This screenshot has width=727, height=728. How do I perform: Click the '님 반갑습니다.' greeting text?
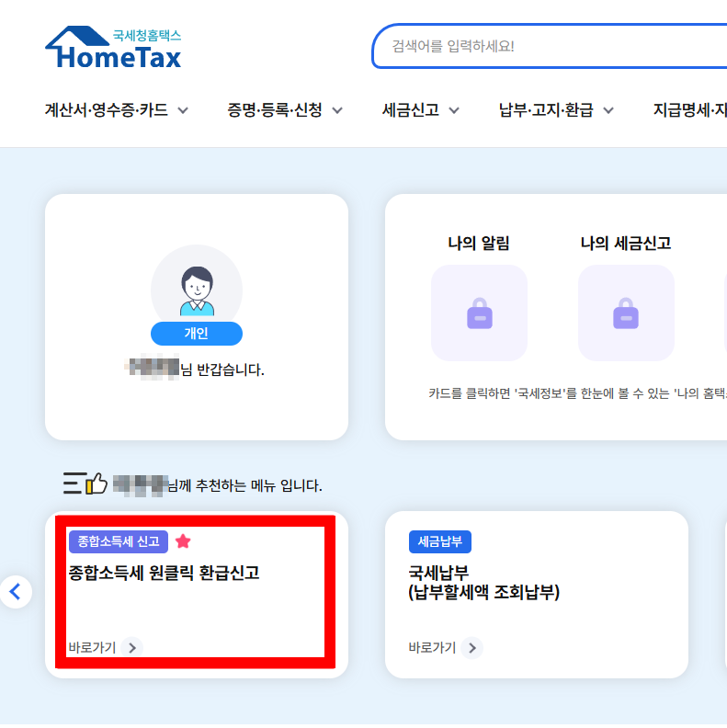point(222,370)
